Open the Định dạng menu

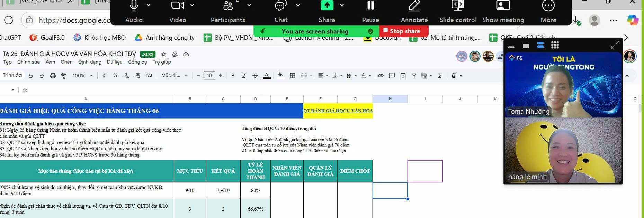coord(90,62)
